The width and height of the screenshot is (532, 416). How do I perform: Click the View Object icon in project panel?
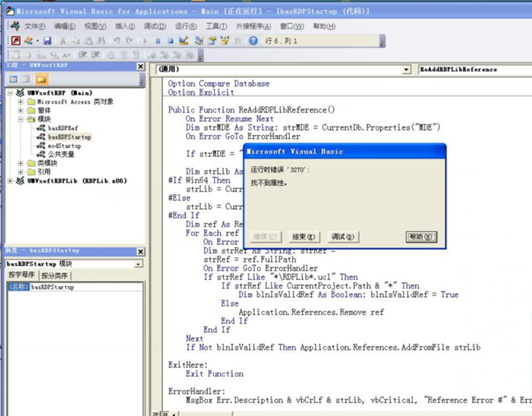point(26,79)
